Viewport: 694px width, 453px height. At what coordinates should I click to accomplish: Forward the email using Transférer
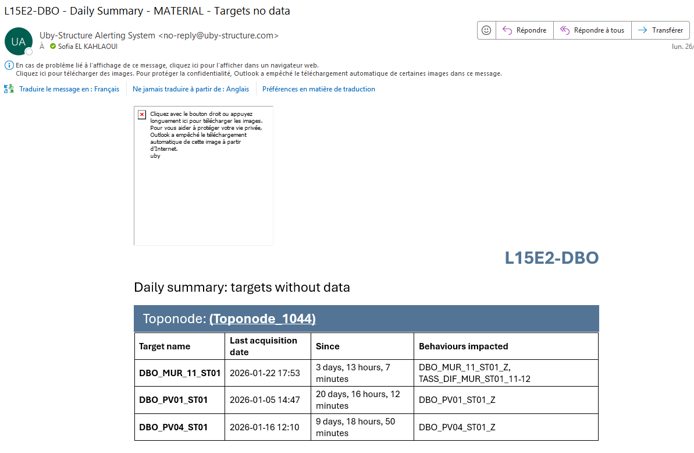click(661, 31)
